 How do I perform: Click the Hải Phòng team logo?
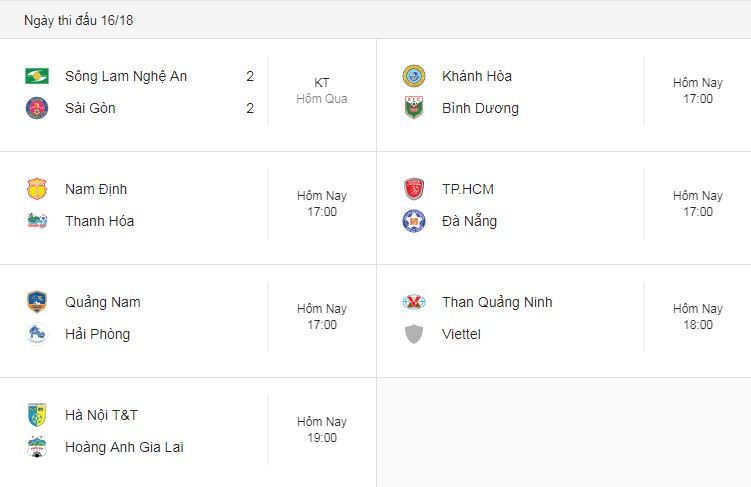[x=37, y=334]
